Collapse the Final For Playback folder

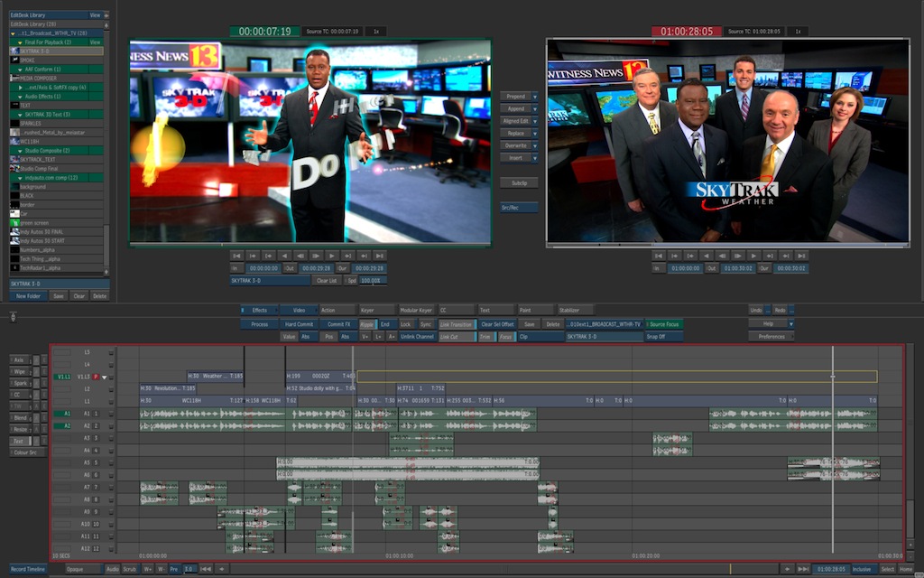pyautogui.click(x=20, y=42)
